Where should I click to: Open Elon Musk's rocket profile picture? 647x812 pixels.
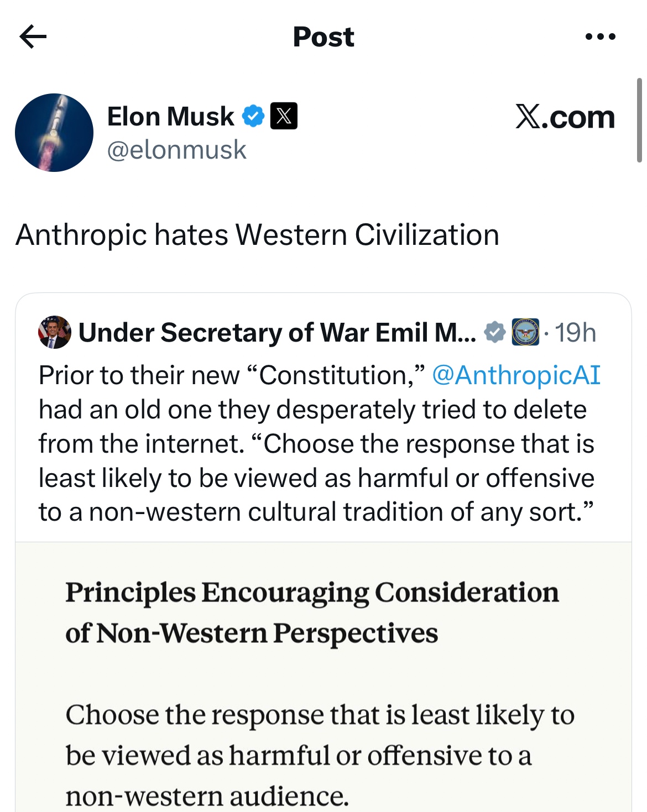[x=54, y=133]
